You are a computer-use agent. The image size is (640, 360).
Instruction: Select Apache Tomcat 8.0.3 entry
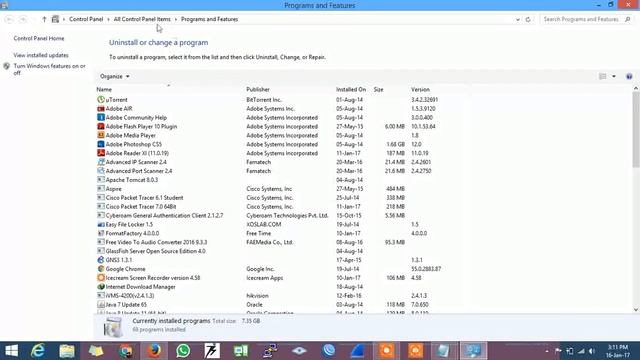click(282, 180)
